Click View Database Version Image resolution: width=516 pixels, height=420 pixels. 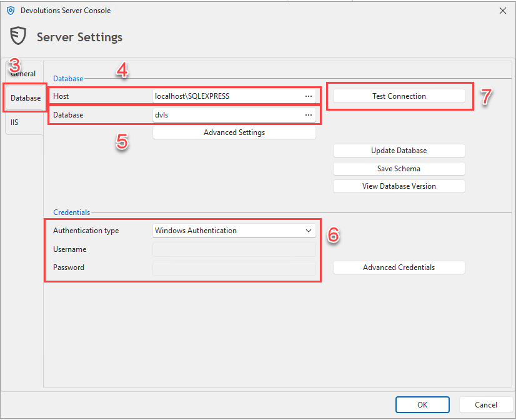pos(399,186)
